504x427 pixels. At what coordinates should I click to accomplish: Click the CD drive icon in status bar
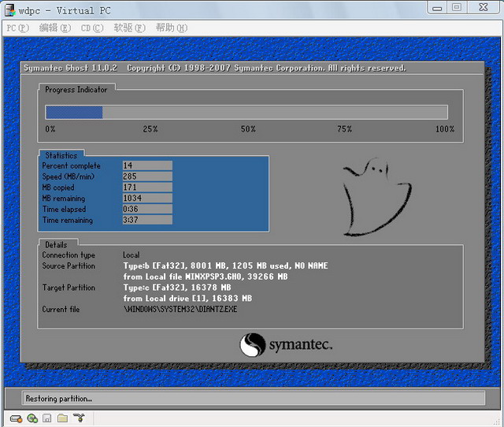32,418
